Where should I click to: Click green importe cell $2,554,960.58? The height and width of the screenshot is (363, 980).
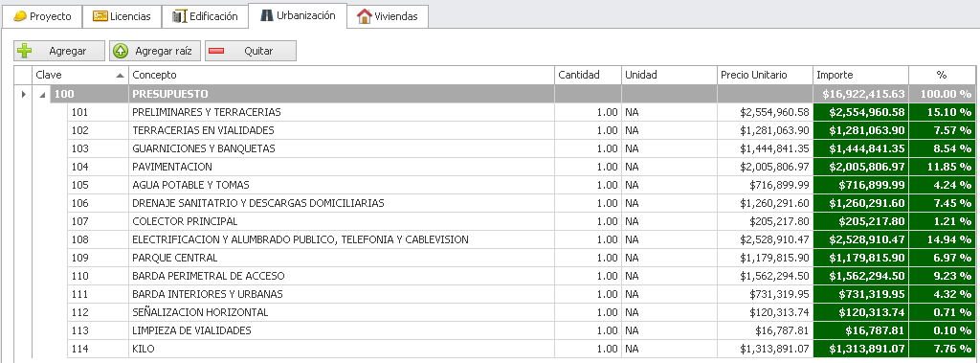[860, 112]
